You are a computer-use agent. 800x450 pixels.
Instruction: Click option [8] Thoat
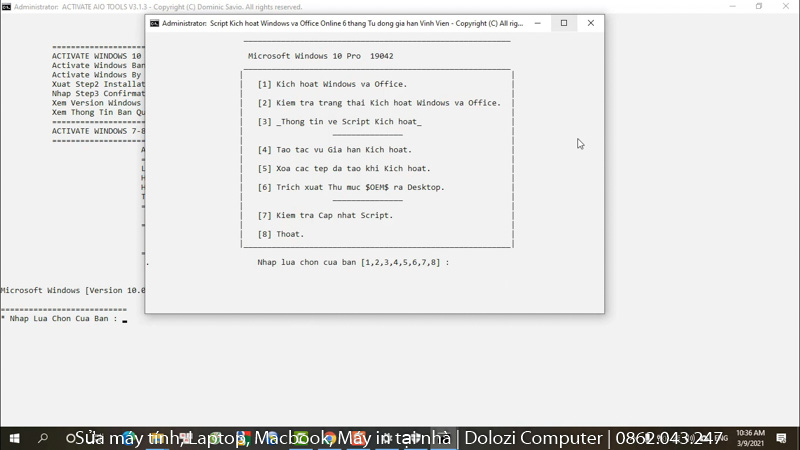[x=281, y=234]
